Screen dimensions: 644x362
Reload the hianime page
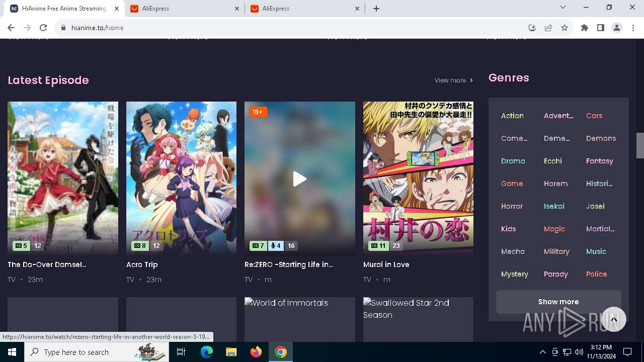tap(43, 28)
